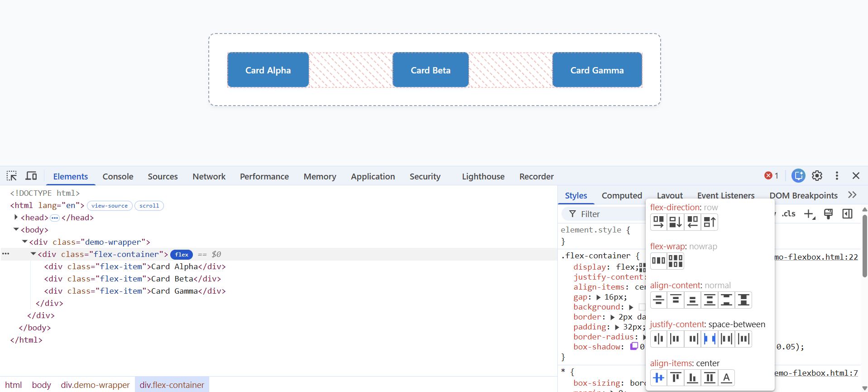868x392 pixels.
Task: Select body in the breadcrumb
Action: coord(41,385)
